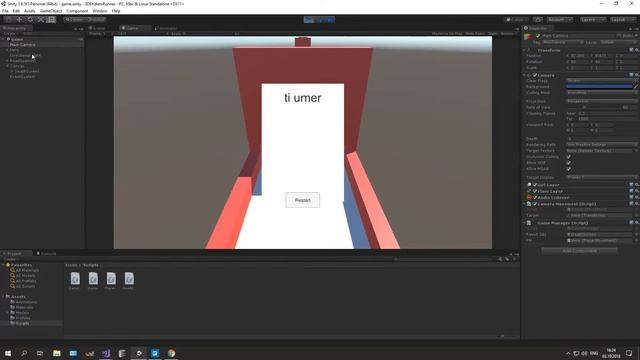The width and height of the screenshot is (640, 360).
Task: Toggle GUI Layer enabled checkbox
Action: (x=535, y=185)
